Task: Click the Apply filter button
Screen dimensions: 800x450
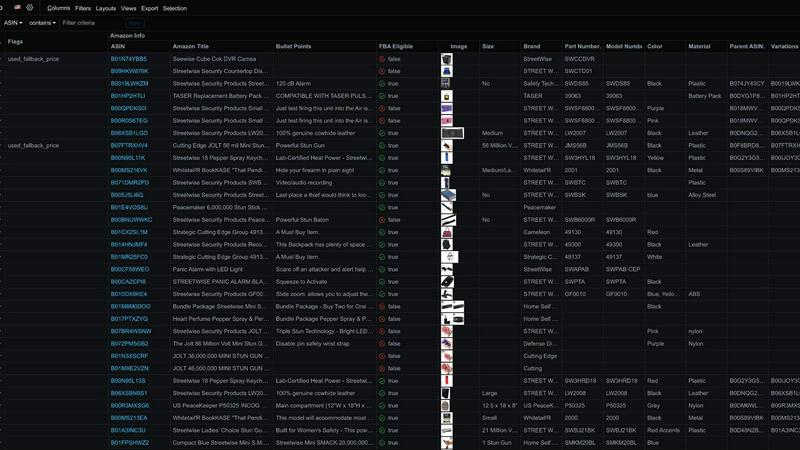Action: pyautogui.click(x=135, y=23)
